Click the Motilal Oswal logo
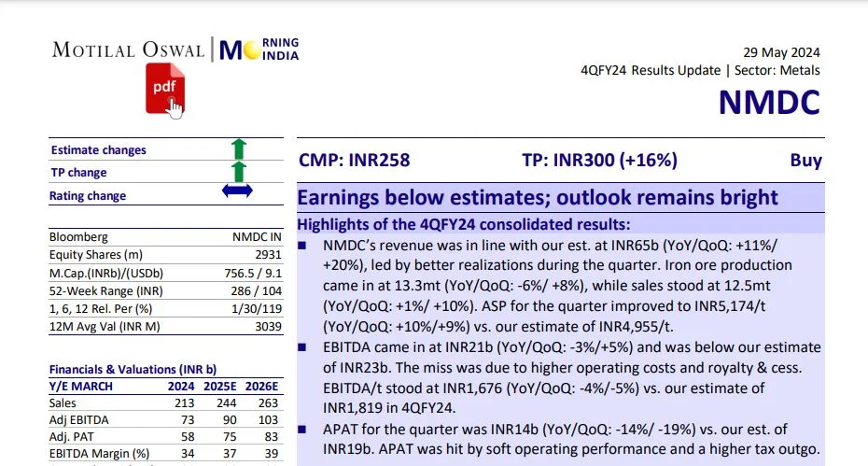Screen dimensions: 868x466 coord(129,49)
